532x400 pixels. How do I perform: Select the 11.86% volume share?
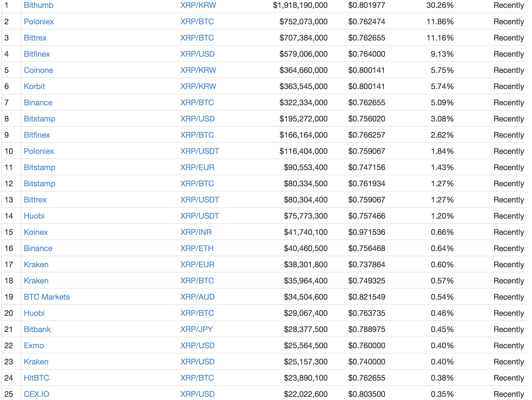pos(440,21)
